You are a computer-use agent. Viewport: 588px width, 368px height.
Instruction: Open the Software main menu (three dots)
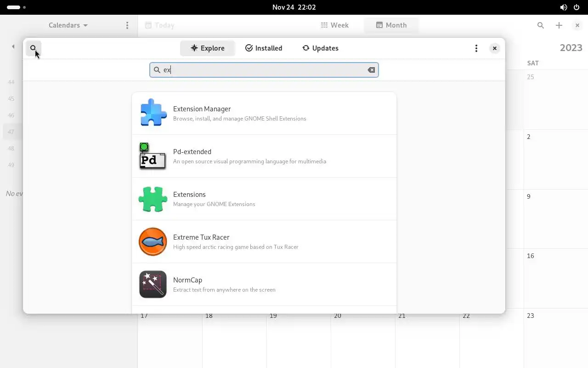(476, 48)
